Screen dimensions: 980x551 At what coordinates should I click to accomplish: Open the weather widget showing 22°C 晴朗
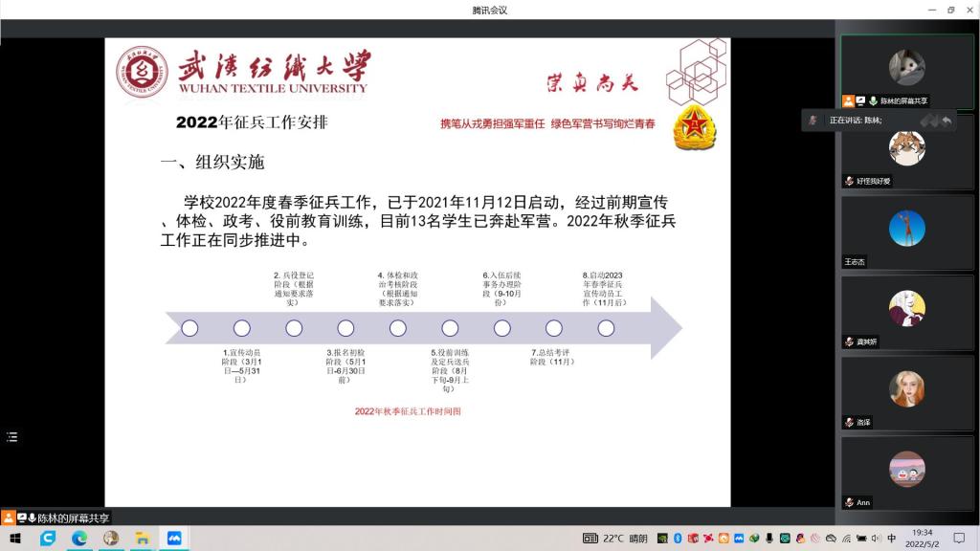point(615,539)
